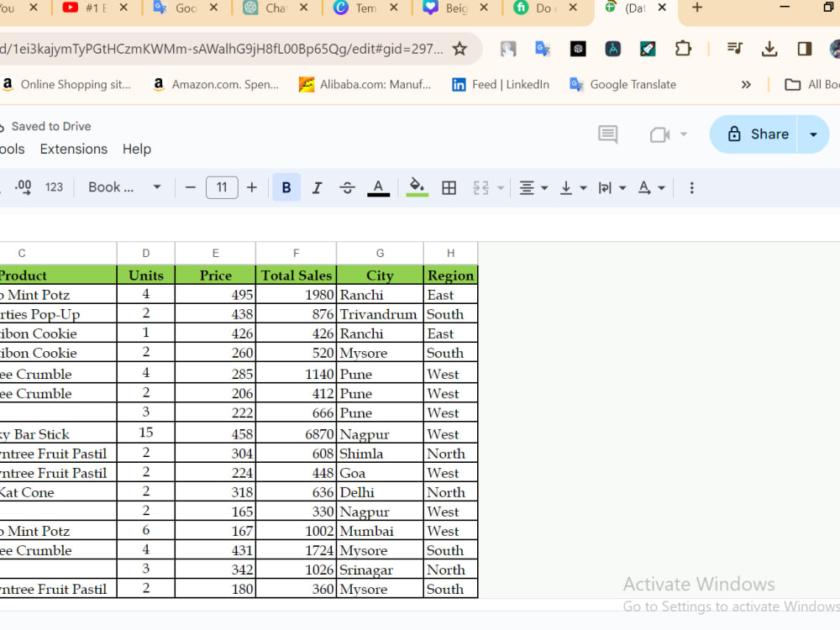Click the dark teal letter A extension icon
This screenshot has width=840, height=630.
pyautogui.click(x=613, y=49)
